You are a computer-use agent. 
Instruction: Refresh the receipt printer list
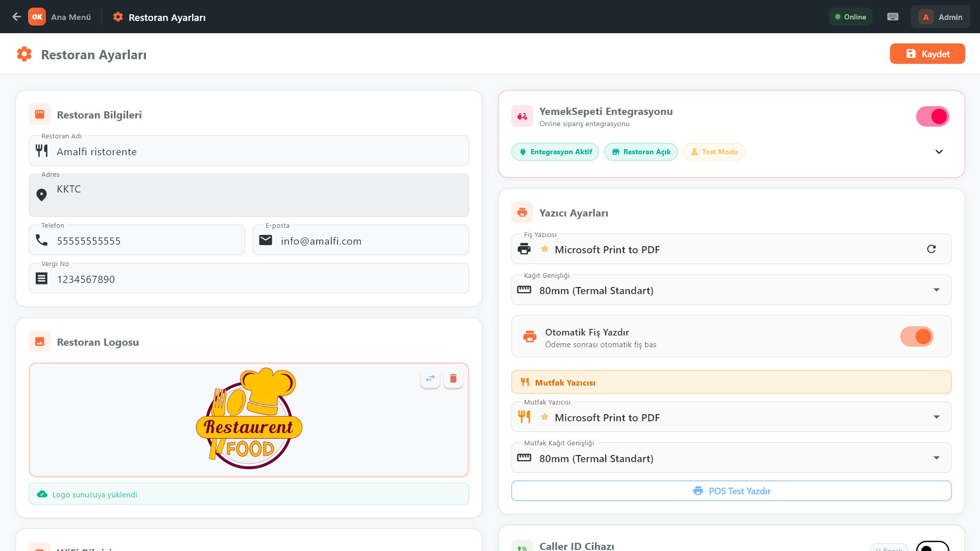(931, 249)
